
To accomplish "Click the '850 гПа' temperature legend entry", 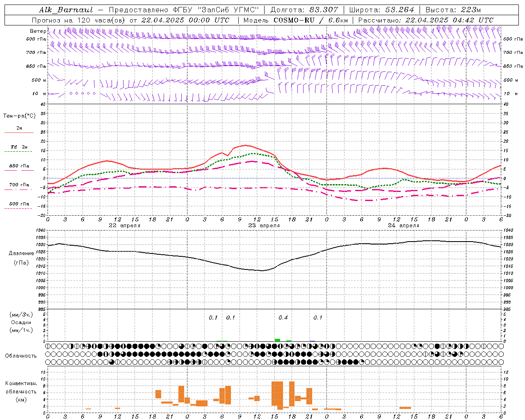I will (19, 166).
